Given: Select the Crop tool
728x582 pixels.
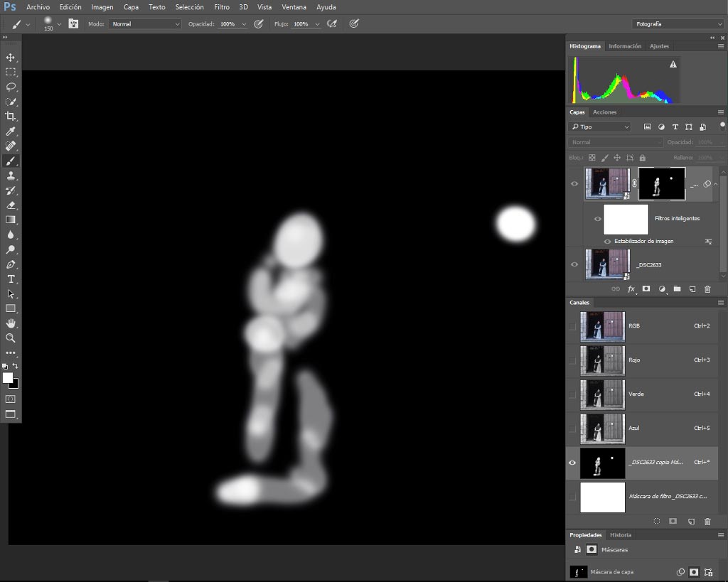Looking at the screenshot, I should click(x=10, y=117).
